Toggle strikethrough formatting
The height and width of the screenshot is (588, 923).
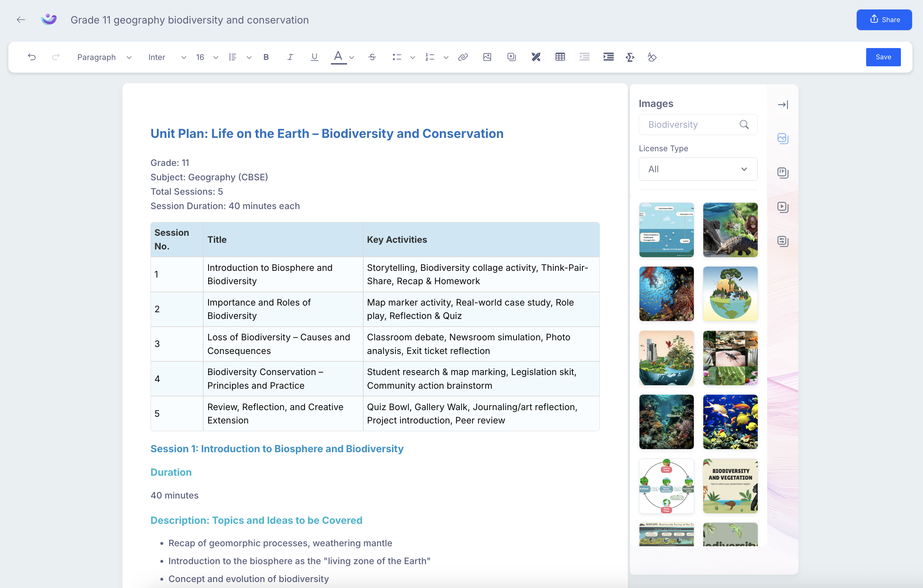[372, 57]
